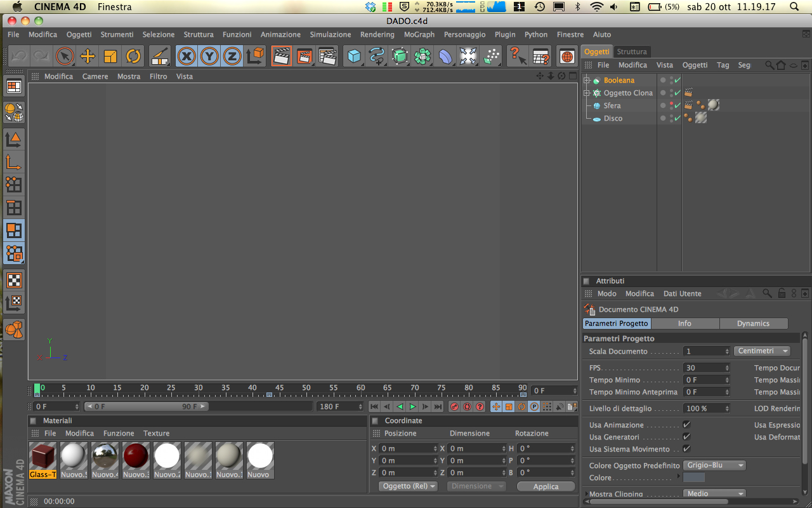
Task: Click the Make Editable icon in left toolbar
Action: [x=14, y=113]
